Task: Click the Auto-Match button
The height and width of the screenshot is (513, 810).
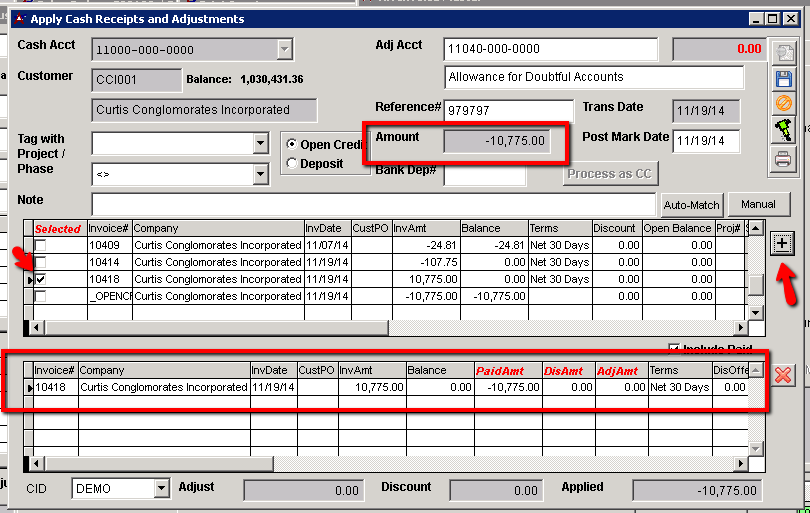Action: [691, 205]
